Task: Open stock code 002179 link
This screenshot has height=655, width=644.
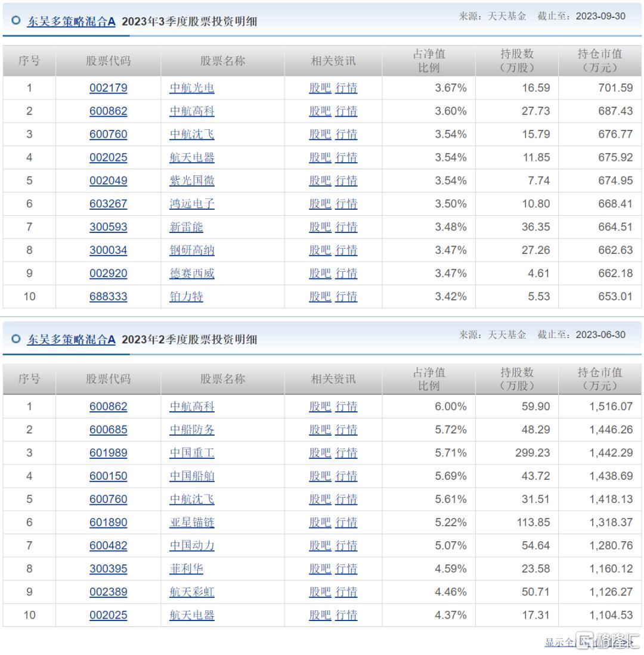Action: tap(109, 88)
